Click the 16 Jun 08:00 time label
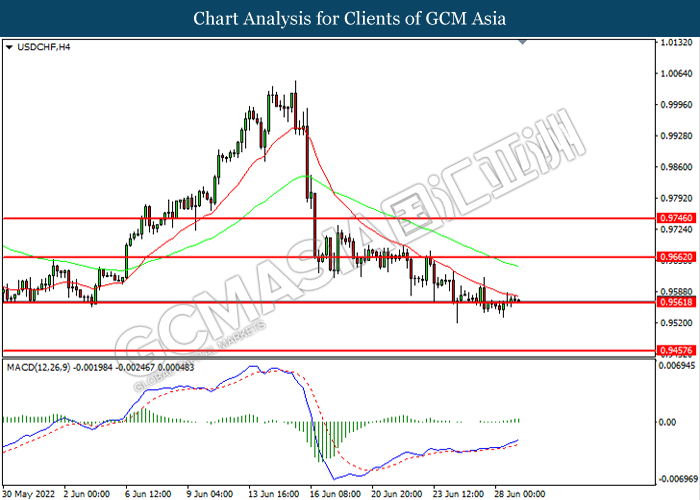The width and height of the screenshot is (700, 500). [335, 494]
